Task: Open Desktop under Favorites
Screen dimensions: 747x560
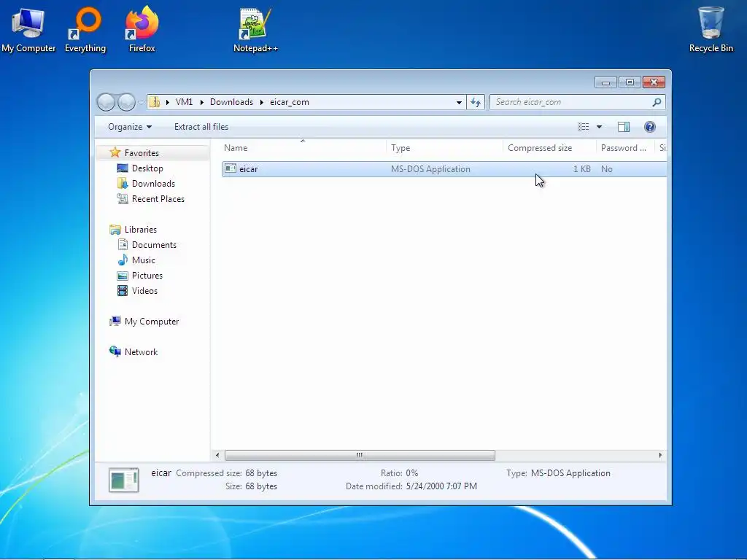Action: (x=147, y=168)
